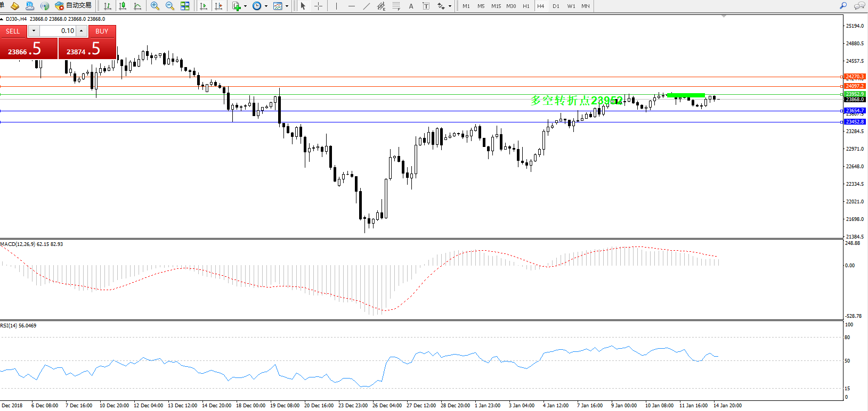Select the crosshair cursor tool
The image size is (868, 411).
click(318, 6)
